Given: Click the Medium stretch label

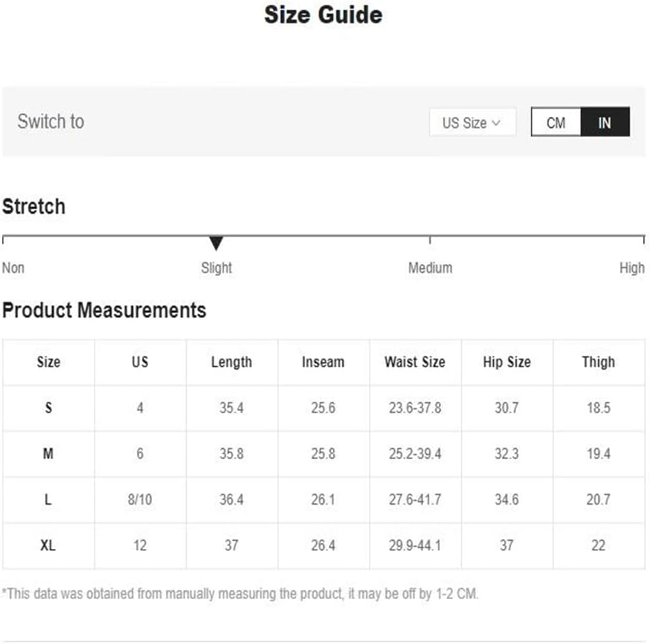Looking at the screenshot, I should (x=429, y=268).
